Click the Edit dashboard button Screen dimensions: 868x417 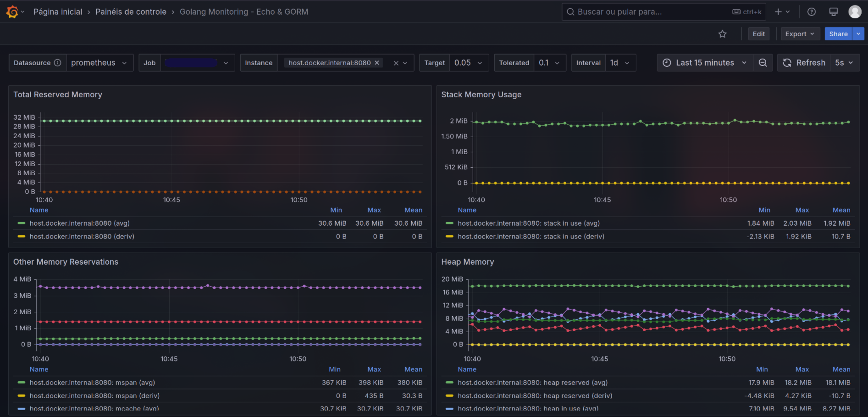click(x=758, y=34)
